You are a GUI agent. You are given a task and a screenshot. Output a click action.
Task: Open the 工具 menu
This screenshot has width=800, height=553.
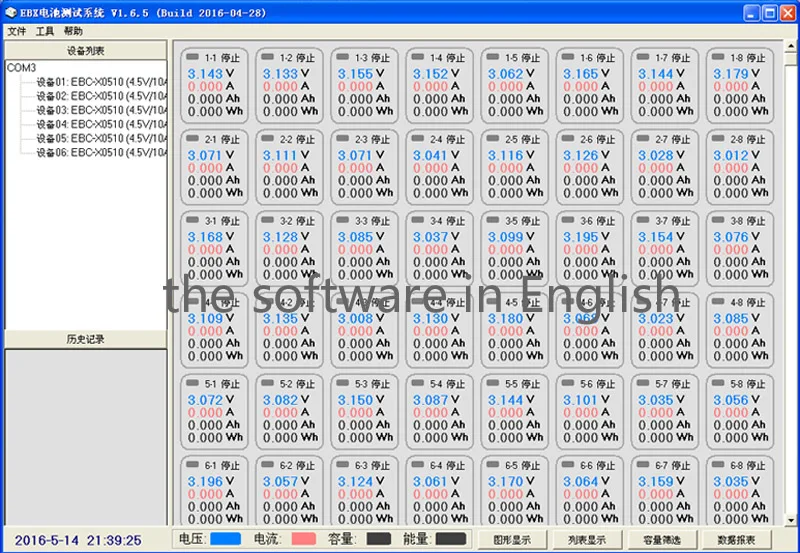(45, 32)
